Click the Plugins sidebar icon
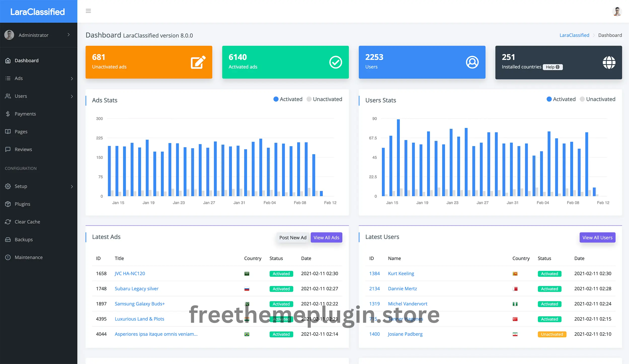The width and height of the screenshot is (629, 364). coord(8,204)
